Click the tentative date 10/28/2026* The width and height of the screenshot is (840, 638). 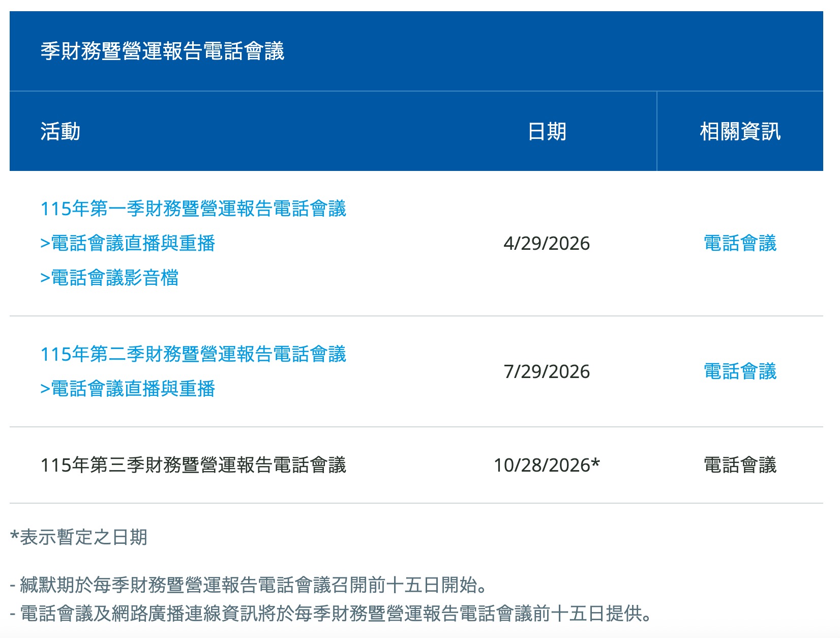pos(547,465)
